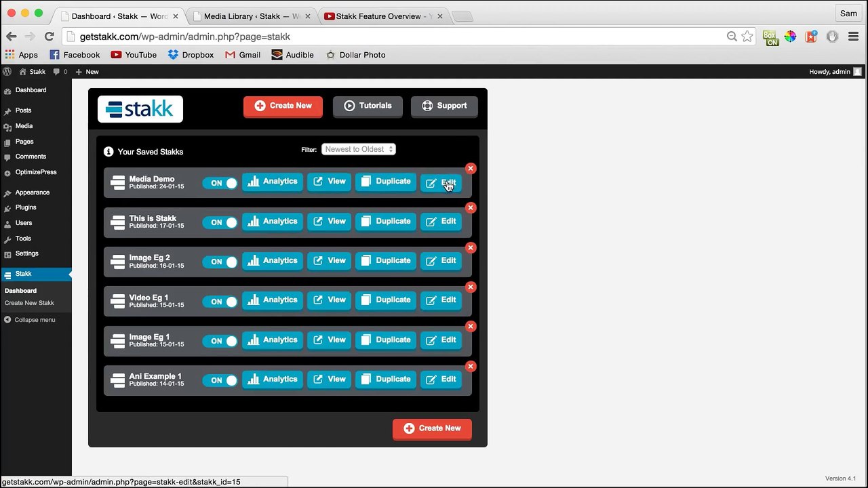Screen dimensions: 868x488
Task: Click the info icon beside Your Saved Stakks
Action: pyautogui.click(x=108, y=152)
